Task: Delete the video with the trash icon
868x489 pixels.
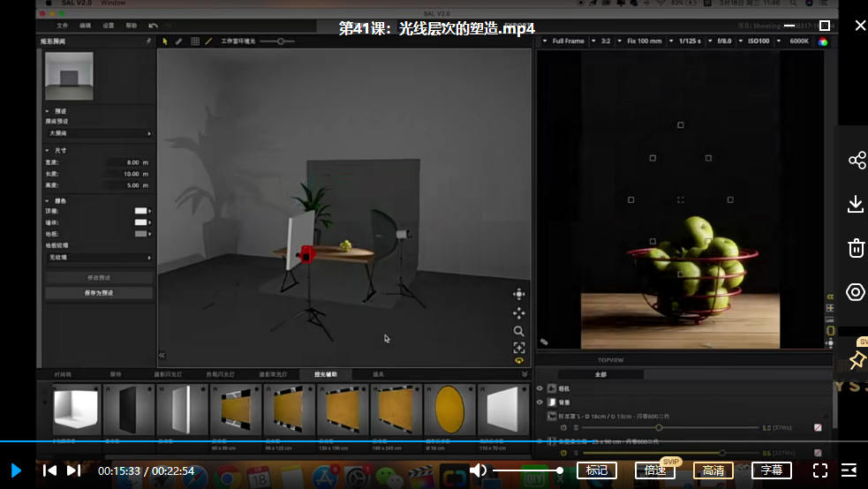Action: 856,248
